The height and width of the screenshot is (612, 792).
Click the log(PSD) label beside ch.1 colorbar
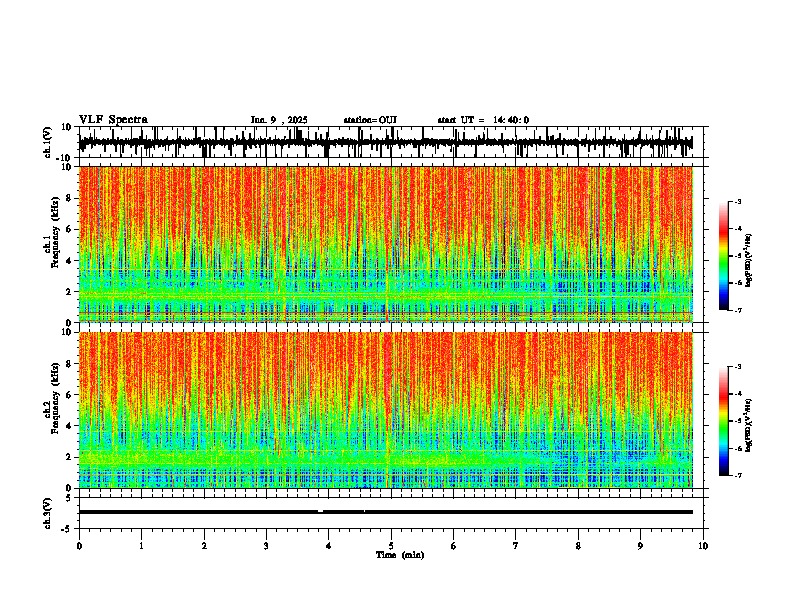tap(748, 261)
